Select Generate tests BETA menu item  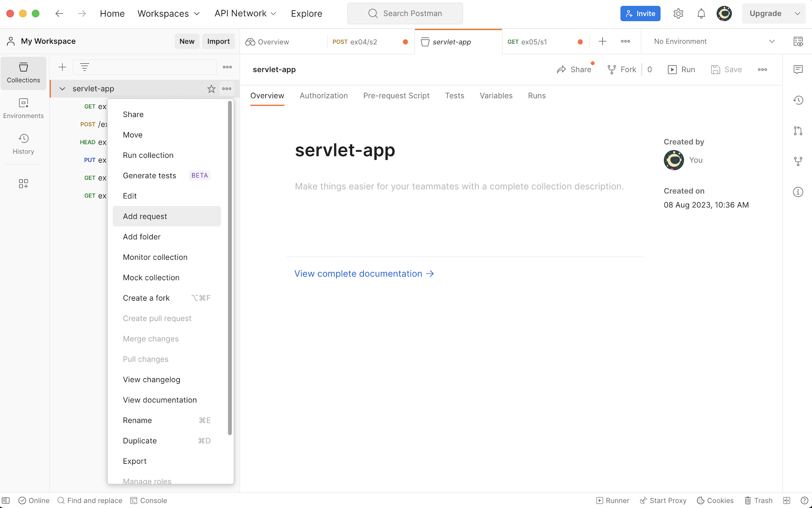click(x=167, y=176)
